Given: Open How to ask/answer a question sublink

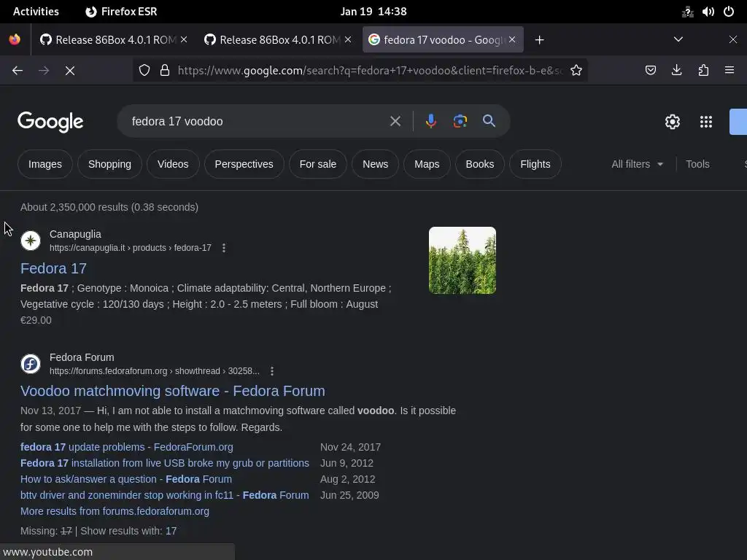Looking at the screenshot, I should point(126,479).
